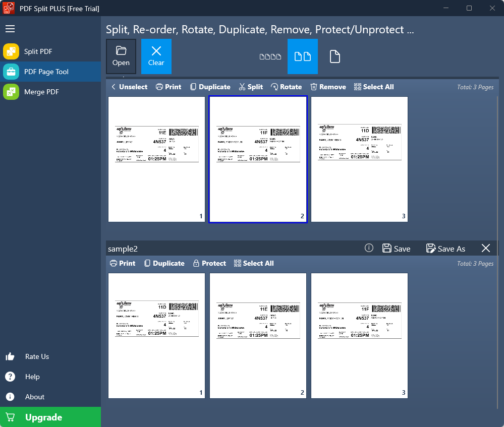Image resolution: width=504 pixels, height=427 pixels.
Task: Save the sample2 document
Action: tap(397, 249)
